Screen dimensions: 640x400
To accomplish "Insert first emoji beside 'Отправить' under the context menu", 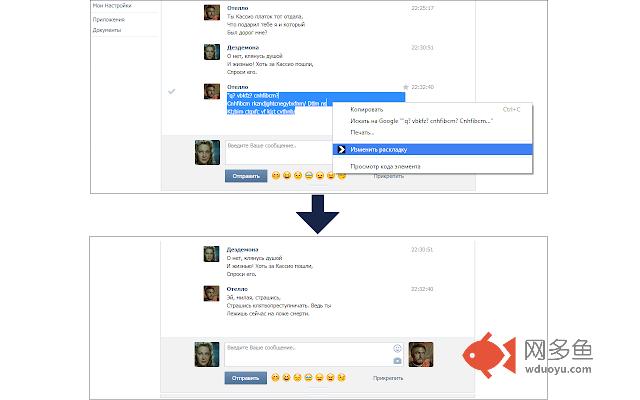I will [276, 176].
